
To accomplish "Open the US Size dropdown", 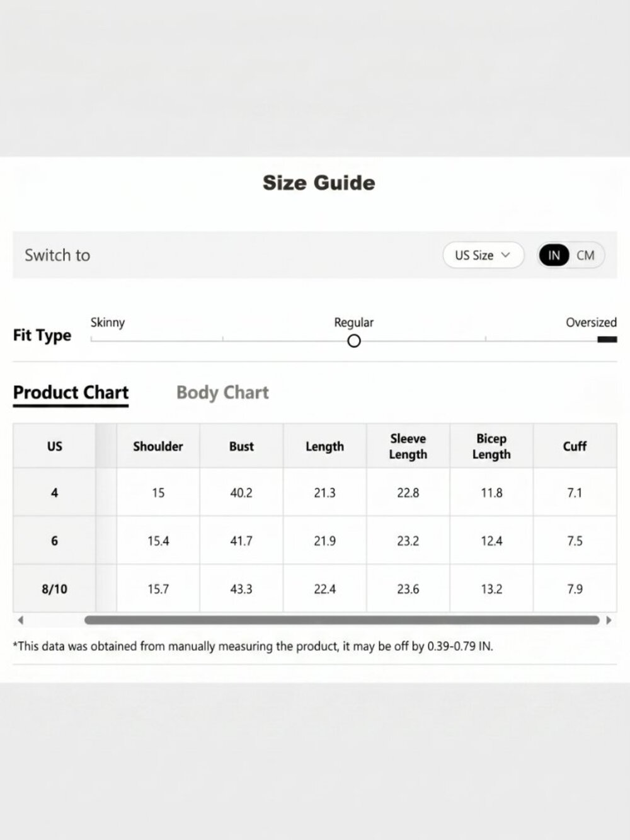I will [x=483, y=255].
